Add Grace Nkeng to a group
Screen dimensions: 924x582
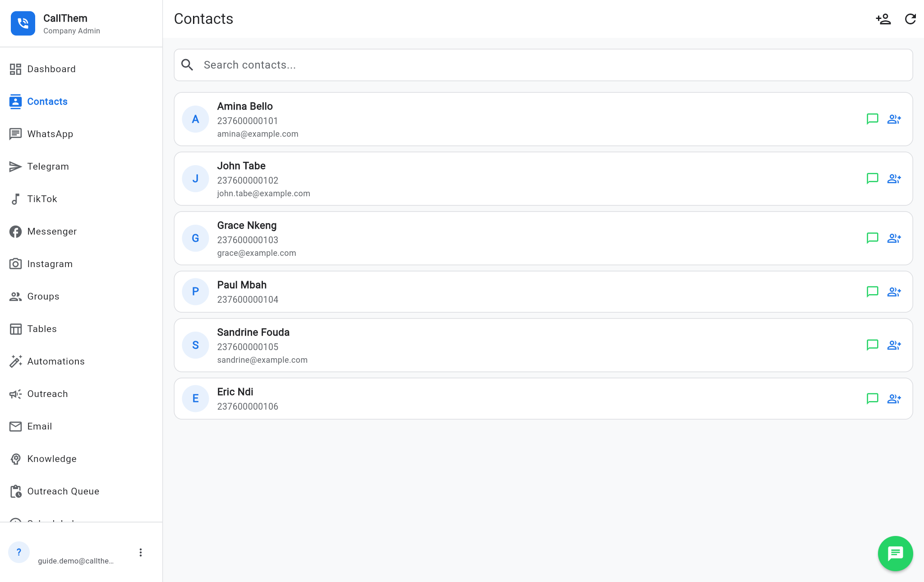[x=894, y=238]
